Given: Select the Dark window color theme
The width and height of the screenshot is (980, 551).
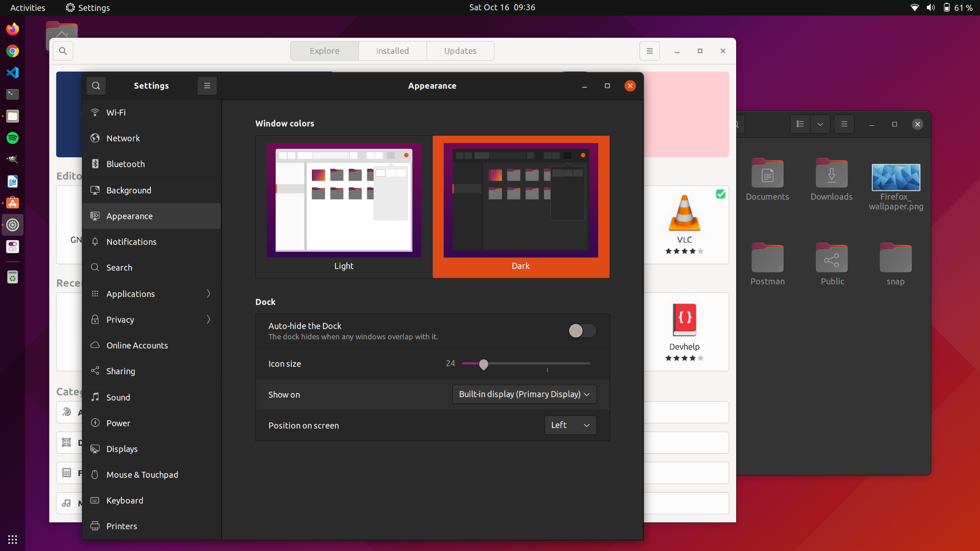Looking at the screenshot, I should pos(521,207).
